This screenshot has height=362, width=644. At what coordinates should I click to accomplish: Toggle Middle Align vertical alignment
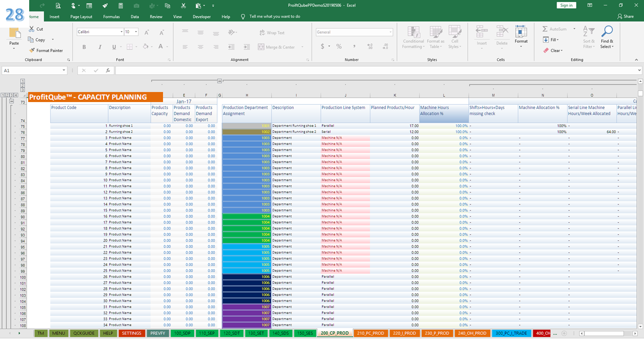[x=200, y=32]
